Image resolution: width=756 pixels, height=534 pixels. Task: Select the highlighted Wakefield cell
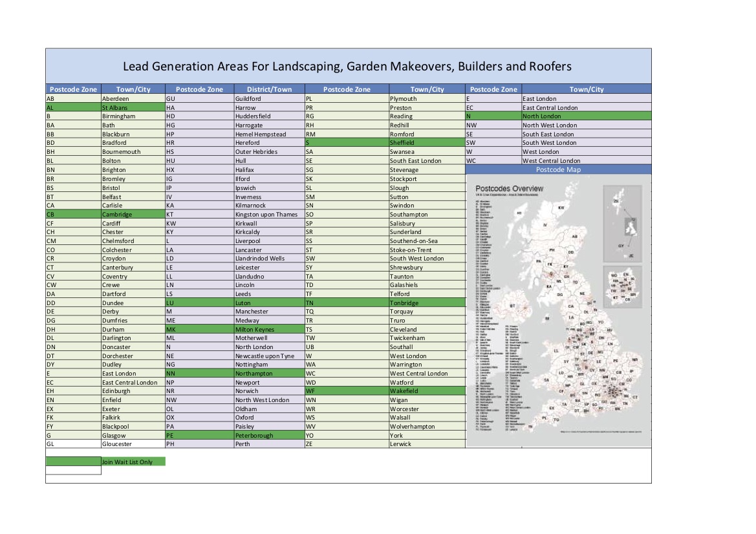427,391
